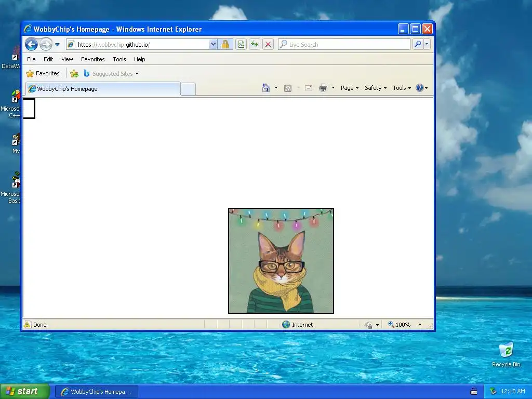Image resolution: width=532 pixels, height=399 pixels.
Task: Click the Refresh button
Action: click(x=255, y=45)
